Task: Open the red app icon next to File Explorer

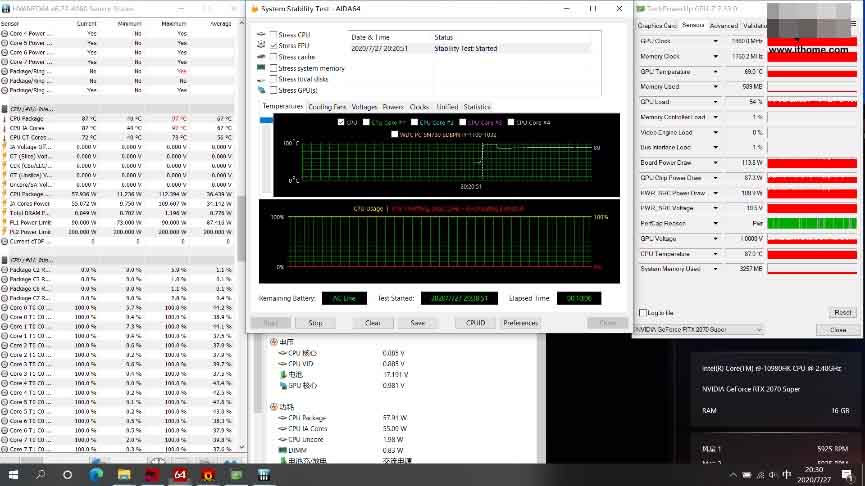Action: click(x=152, y=474)
